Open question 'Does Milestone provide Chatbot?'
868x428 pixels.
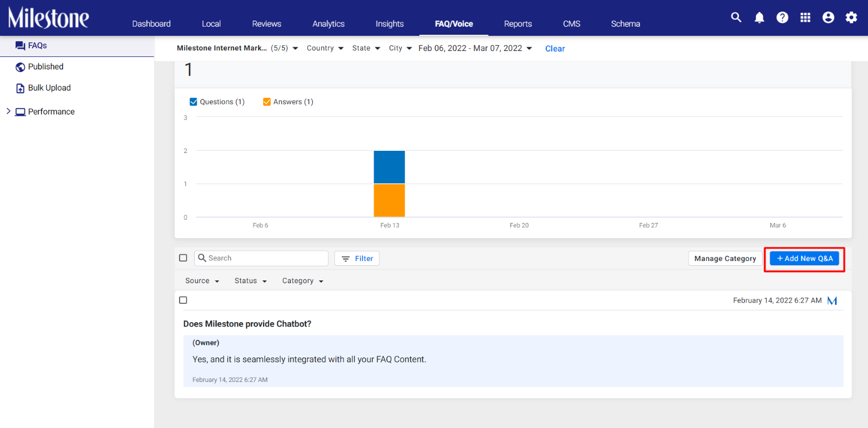247,324
